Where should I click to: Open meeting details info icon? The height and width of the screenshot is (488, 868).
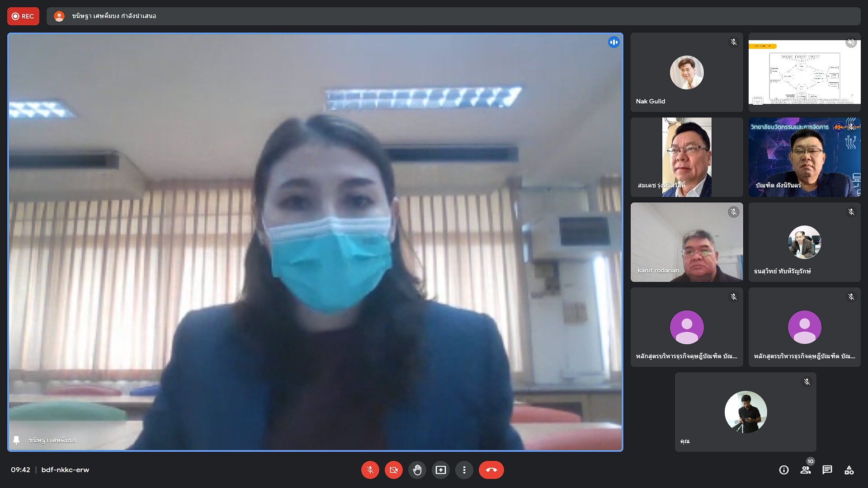click(784, 470)
